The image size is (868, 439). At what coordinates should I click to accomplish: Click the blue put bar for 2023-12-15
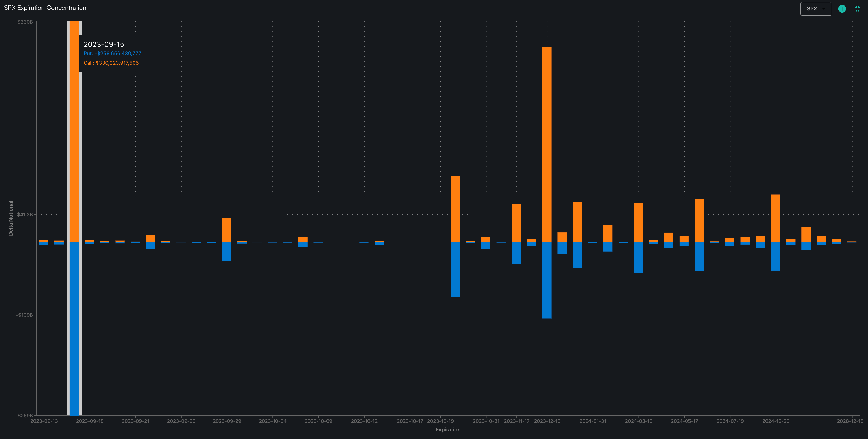pos(547,280)
